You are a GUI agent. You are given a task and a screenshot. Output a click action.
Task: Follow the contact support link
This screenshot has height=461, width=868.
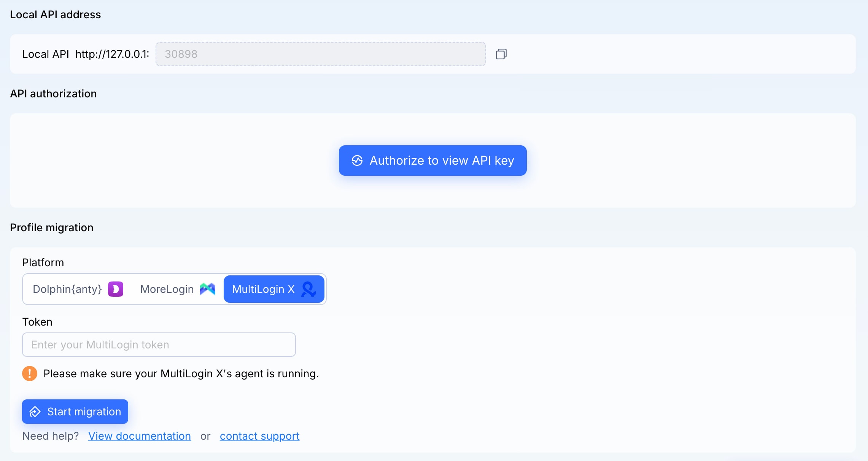(x=259, y=436)
